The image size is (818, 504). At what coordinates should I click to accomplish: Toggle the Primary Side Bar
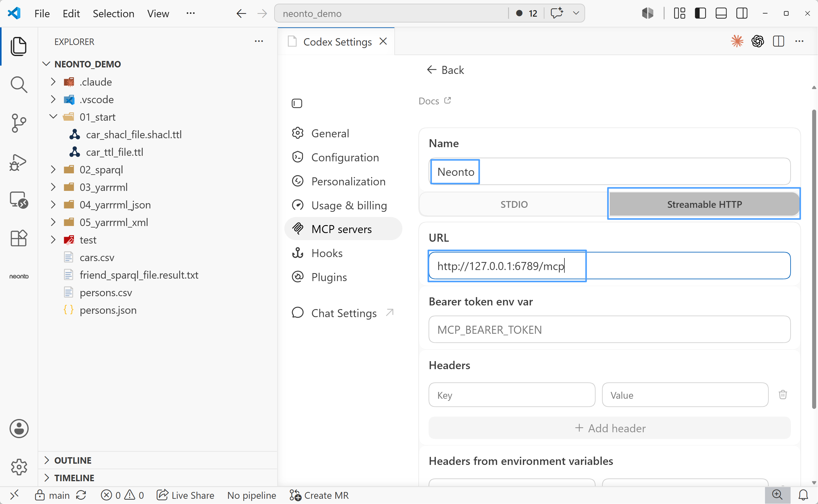700,13
